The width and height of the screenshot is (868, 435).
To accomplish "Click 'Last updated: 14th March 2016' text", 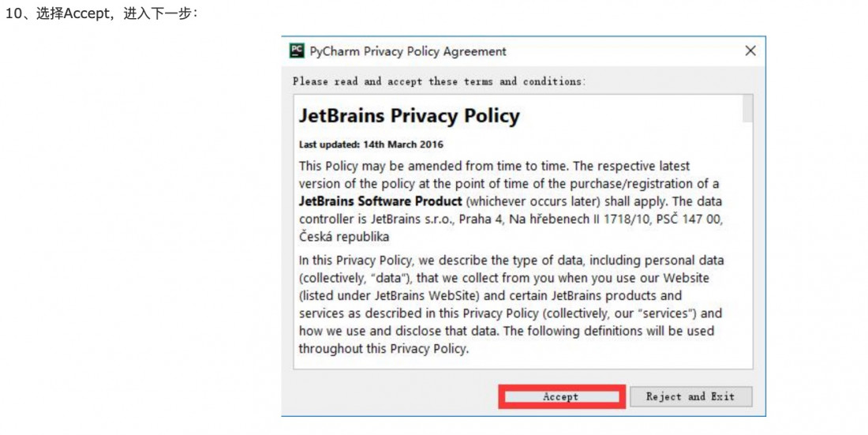I will pos(371,144).
